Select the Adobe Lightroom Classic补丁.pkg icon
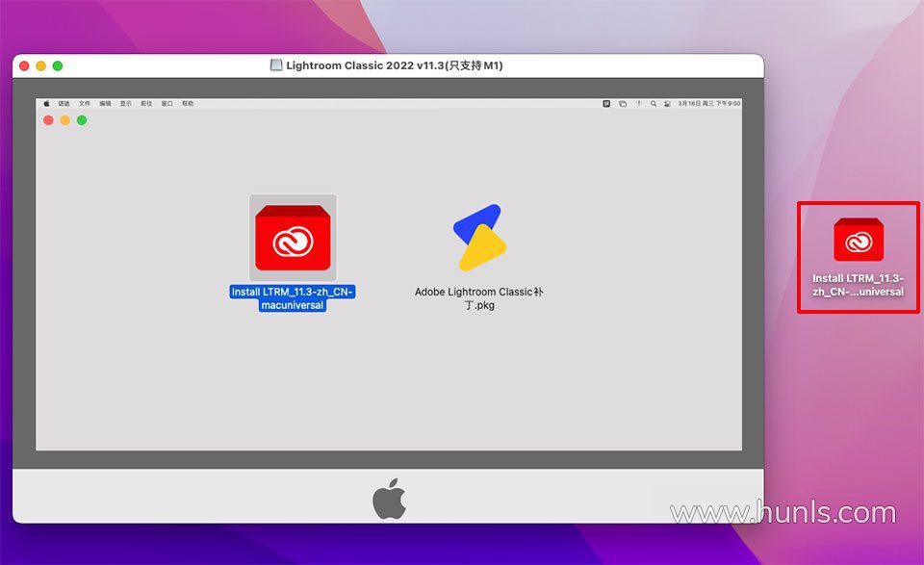Viewport: 924px width, 565px height. pyautogui.click(x=479, y=238)
